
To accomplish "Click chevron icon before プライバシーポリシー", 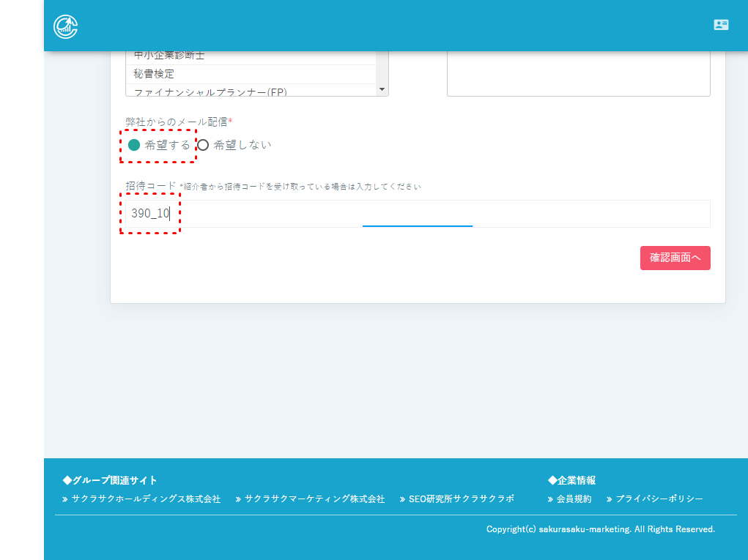I will point(610,499).
